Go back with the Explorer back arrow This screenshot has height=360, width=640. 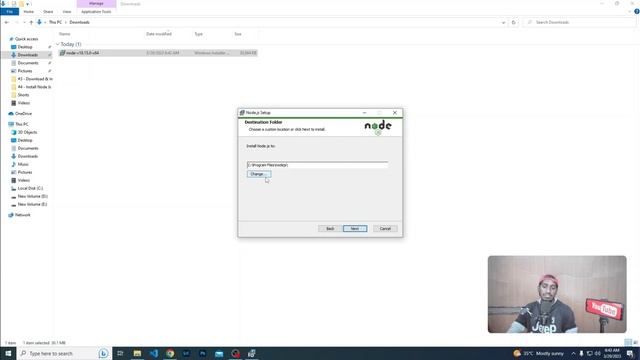click(x=7, y=22)
